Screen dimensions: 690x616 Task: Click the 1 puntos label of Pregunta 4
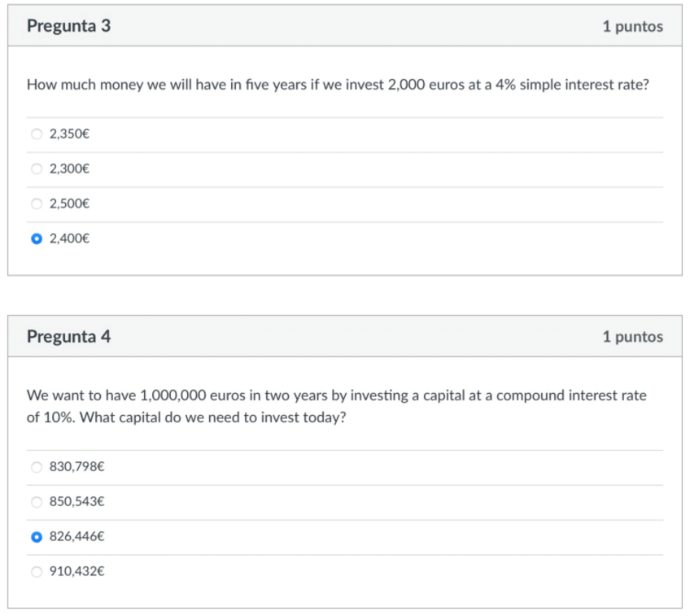[x=632, y=337]
